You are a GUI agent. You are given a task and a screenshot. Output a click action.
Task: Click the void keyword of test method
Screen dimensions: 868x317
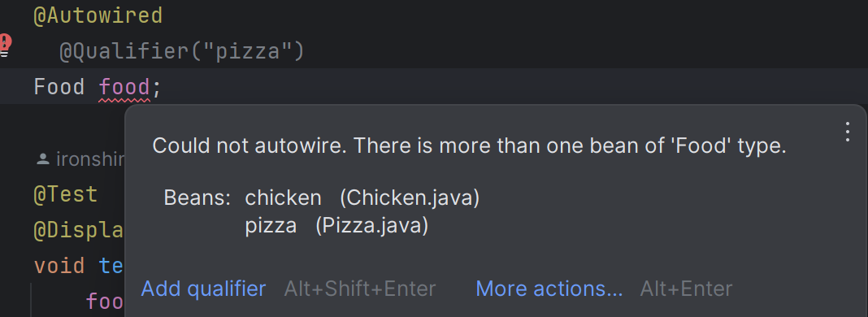[x=59, y=266]
